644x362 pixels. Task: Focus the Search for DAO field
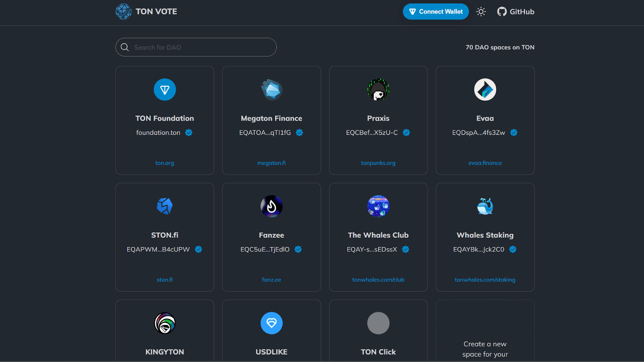(x=196, y=47)
